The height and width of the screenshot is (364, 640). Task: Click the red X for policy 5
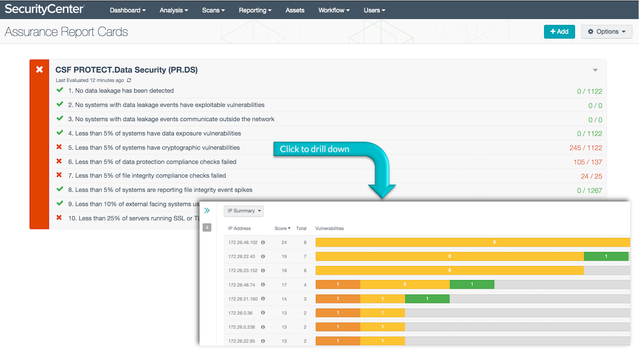click(x=59, y=147)
